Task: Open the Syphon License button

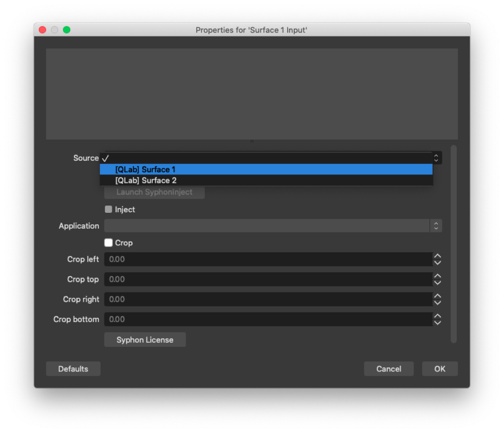Action: 145,340
